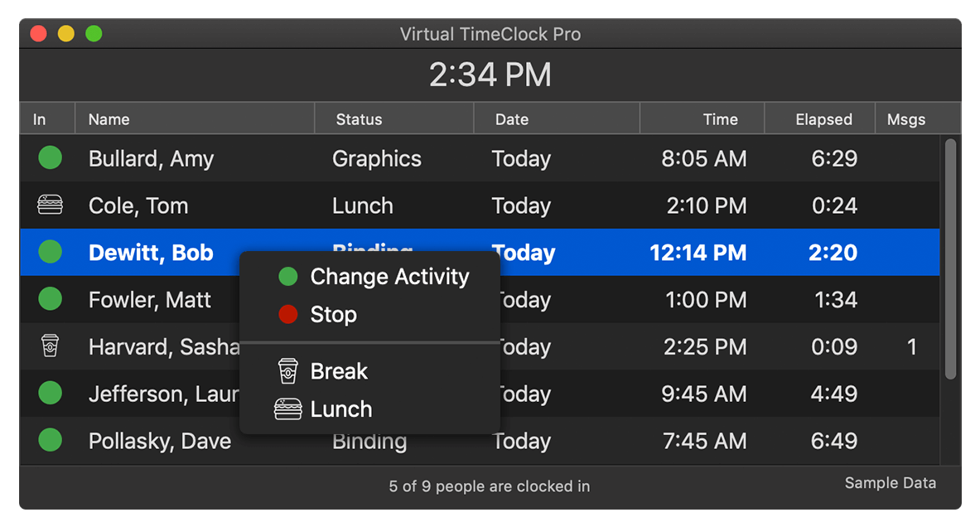
Task: Click Tom Cole's lunch burger icon
Action: [x=50, y=205]
